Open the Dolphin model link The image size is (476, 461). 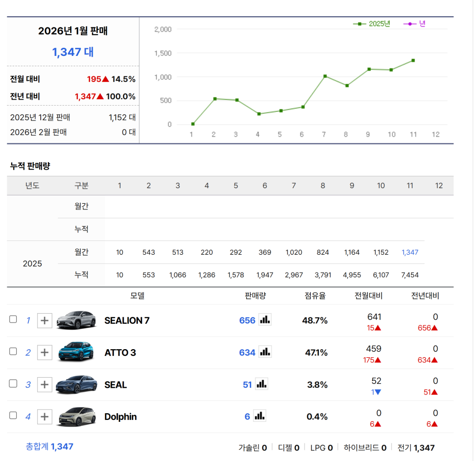pos(121,417)
